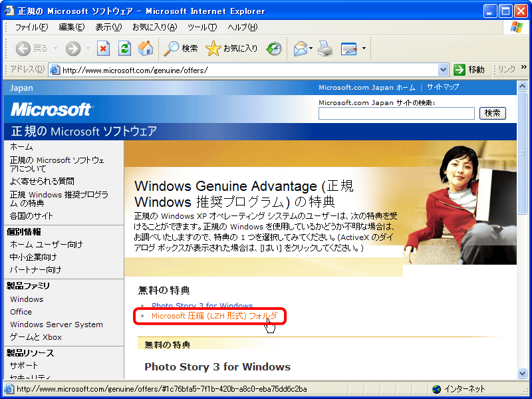This screenshot has width=532, height=399.
Task: Click the Microsoft logo banner
Action: coord(52,110)
